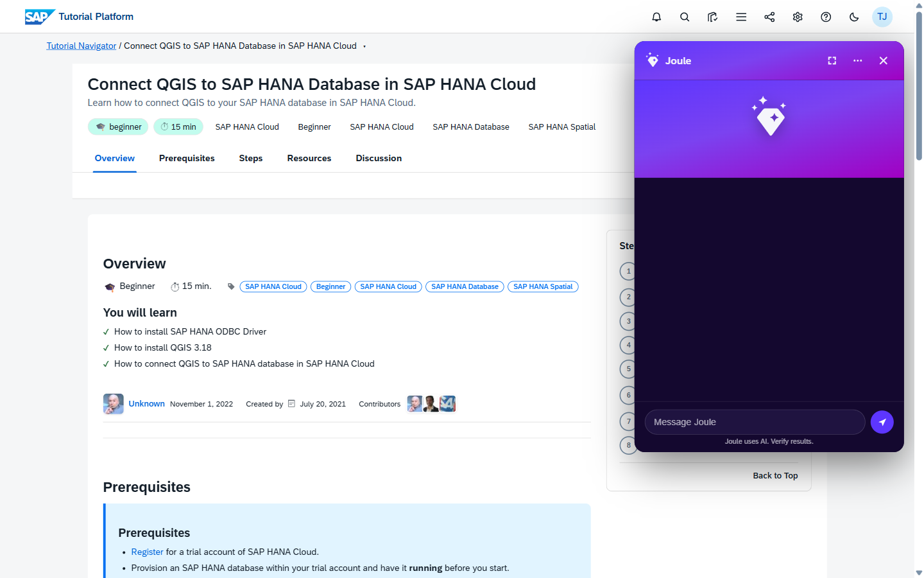924x578 pixels.
Task: Click the second contributor avatar
Action: coord(431,404)
